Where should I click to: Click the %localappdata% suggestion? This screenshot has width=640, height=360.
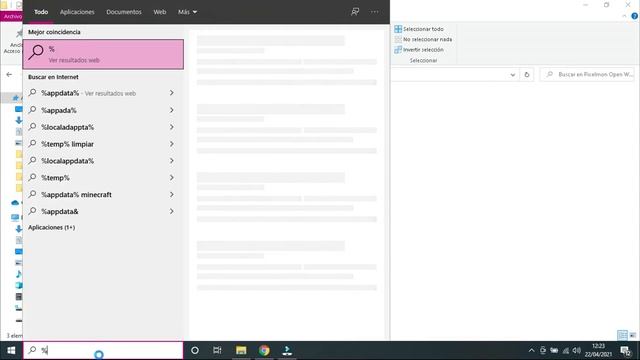click(x=102, y=161)
